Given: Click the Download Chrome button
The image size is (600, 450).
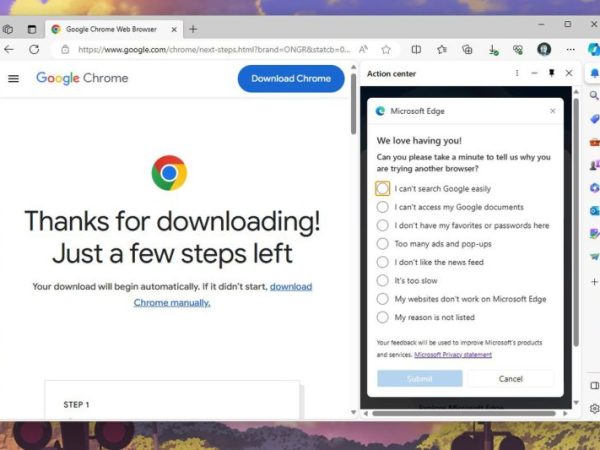Looking at the screenshot, I should pyautogui.click(x=291, y=78).
